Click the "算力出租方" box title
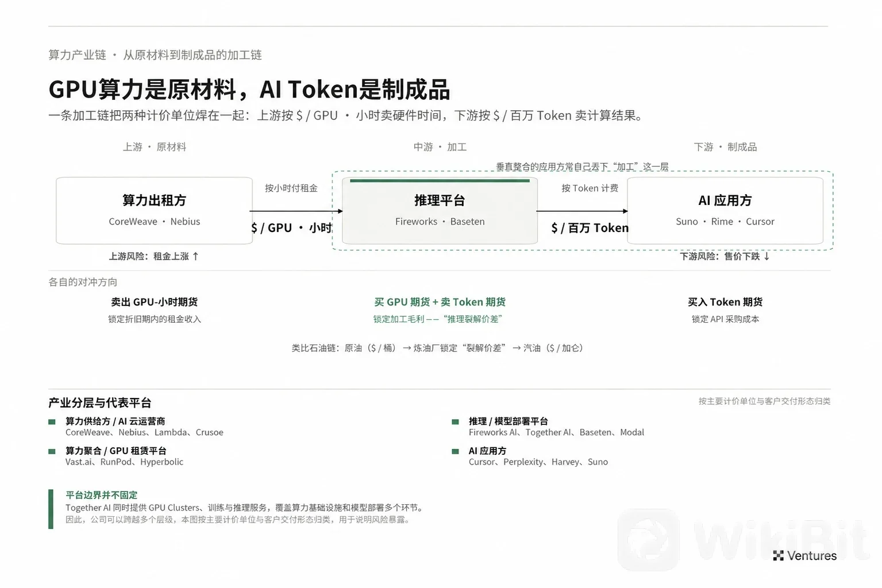Screen dimensions: 882x588 (x=155, y=200)
